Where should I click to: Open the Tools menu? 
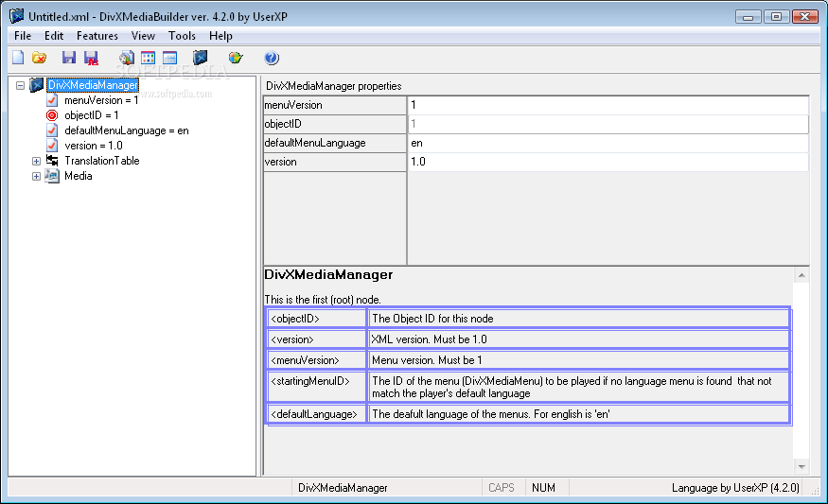point(183,36)
